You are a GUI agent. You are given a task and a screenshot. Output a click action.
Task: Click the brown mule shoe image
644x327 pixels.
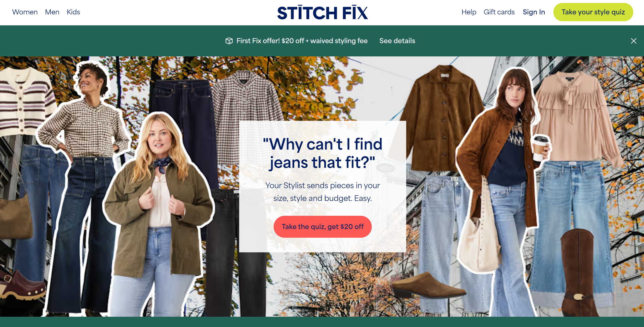pos(428,286)
